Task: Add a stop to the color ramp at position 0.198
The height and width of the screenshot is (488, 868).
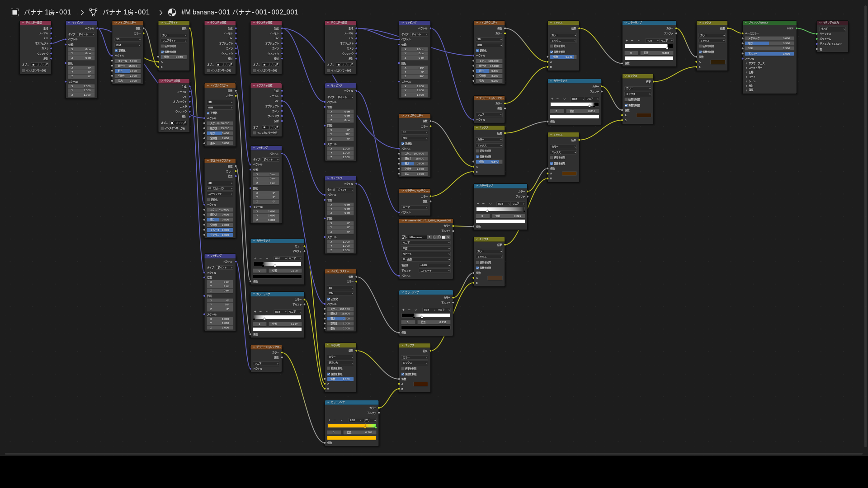Action: (x=255, y=258)
